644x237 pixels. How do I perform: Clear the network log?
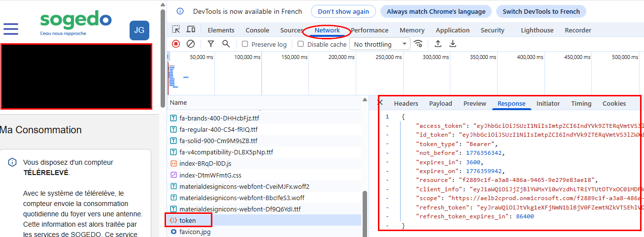(x=191, y=44)
